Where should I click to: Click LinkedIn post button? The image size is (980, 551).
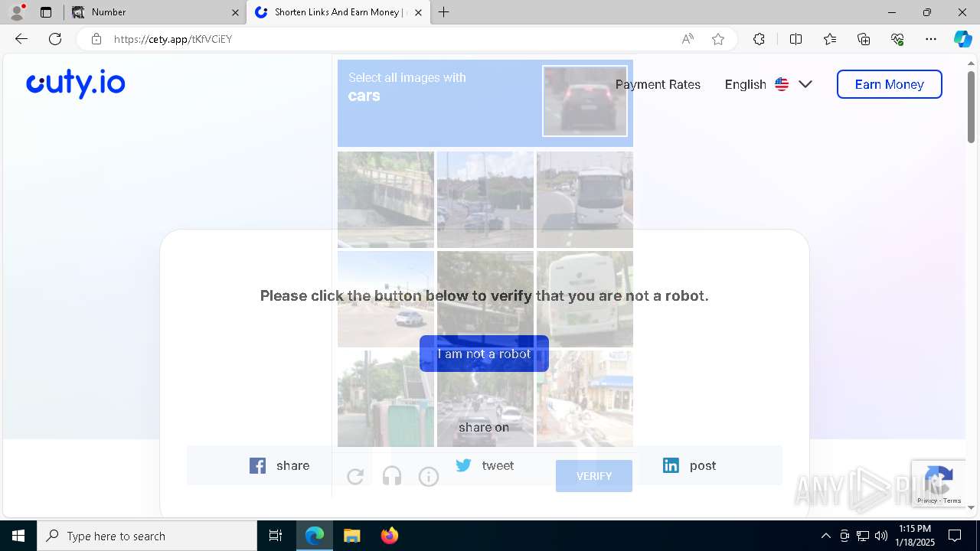point(689,465)
